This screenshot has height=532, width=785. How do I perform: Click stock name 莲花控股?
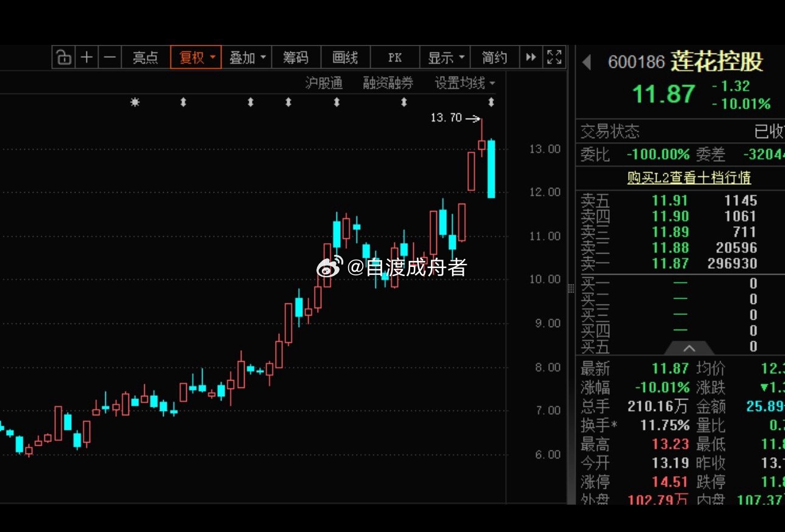(x=717, y=61)
